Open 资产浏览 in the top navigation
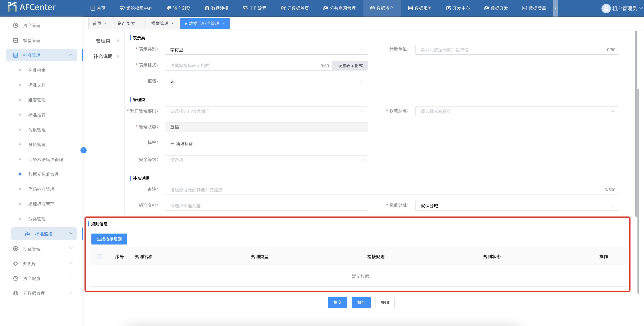The image size is (644, 326). 178,8
